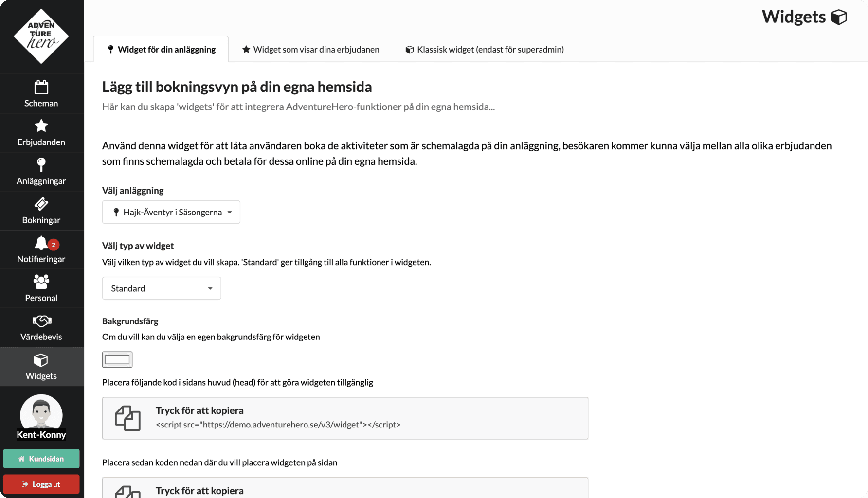The height and width of the screenshot is (498, 868).
Task: Open Värdebevis via the handshake icon
Action: 41,321
